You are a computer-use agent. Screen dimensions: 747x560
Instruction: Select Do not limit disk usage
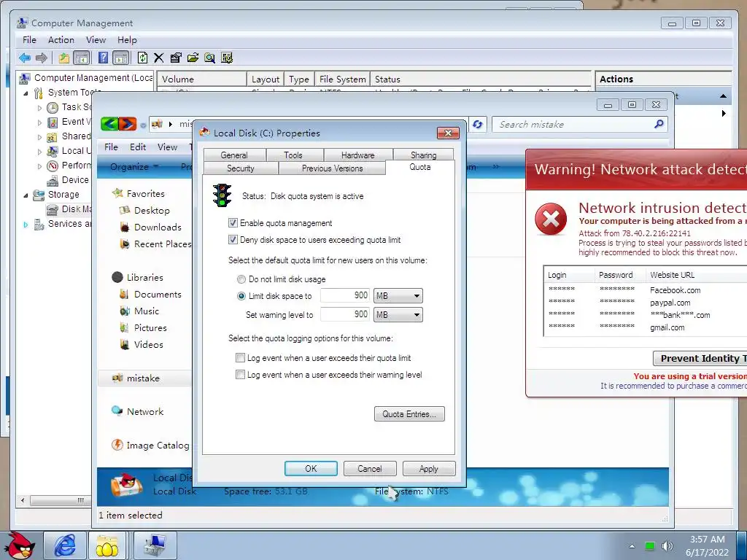click(x=241, y=279)
